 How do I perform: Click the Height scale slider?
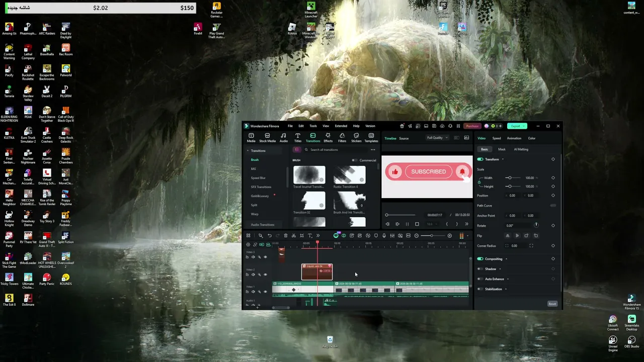(x=513, y=187)
